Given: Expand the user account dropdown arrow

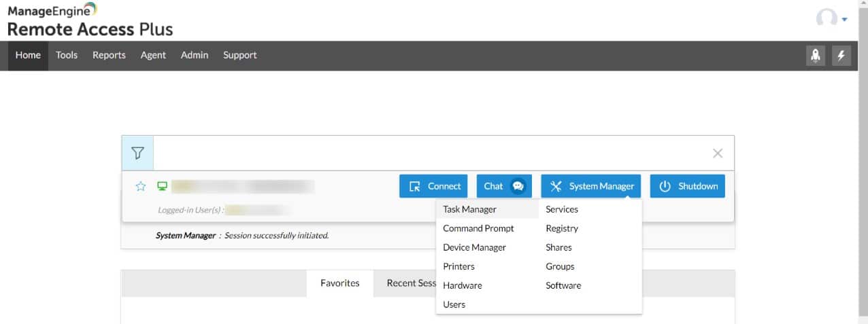Looking at the screenshot, I should click(x=844, y=20).
